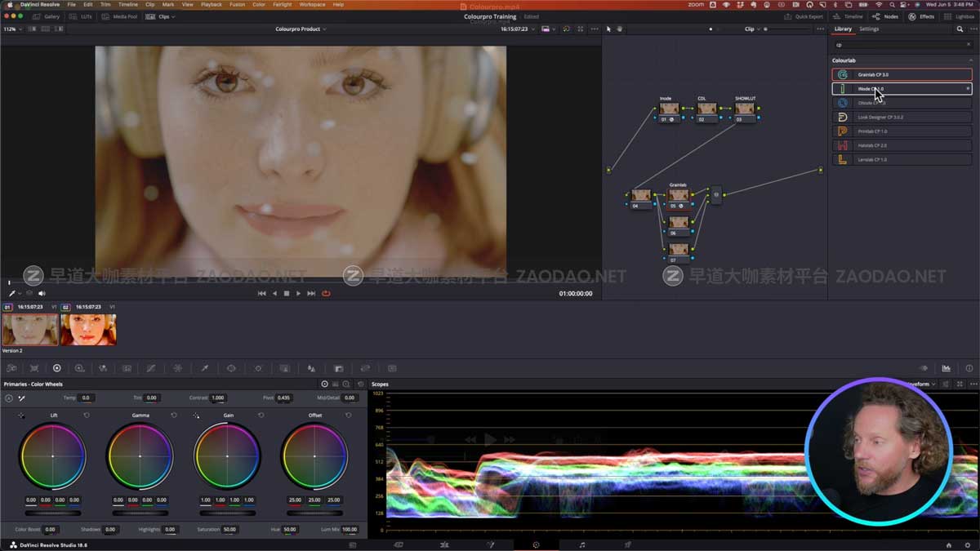This screenshot has width=980, height=551.
Task: Switch to the Library tab
Action: click(x=843, y=29)
